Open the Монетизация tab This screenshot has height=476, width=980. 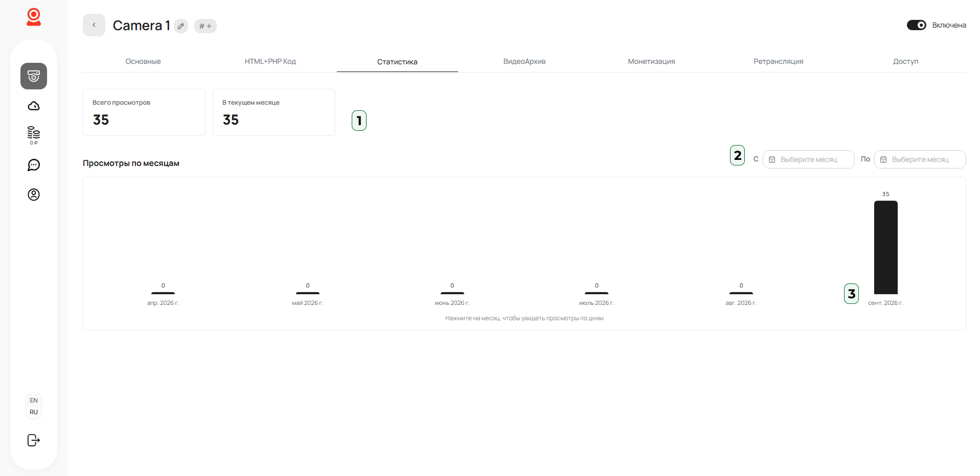click(x=651, y=61)
